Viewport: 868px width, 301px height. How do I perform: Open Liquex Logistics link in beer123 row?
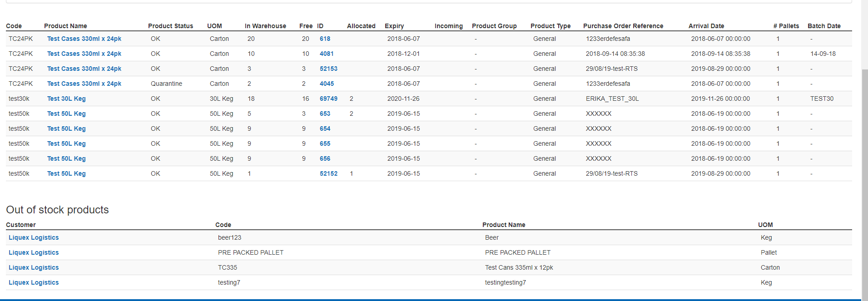coord(34,237)
